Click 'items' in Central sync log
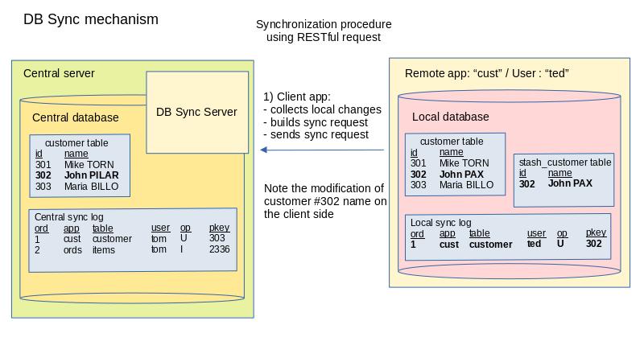Image resolution: width=644 pixels, height=362 pixels. coord(104,249)
